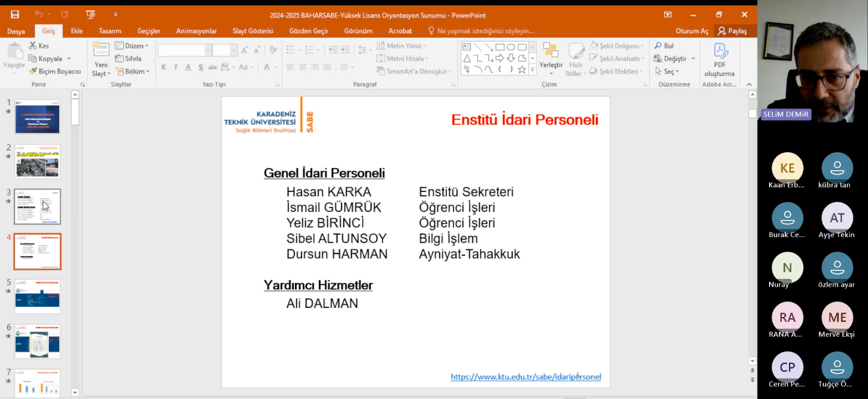Click the Paylaş share icon
This screenshot has height=399, width=868.
721,31
